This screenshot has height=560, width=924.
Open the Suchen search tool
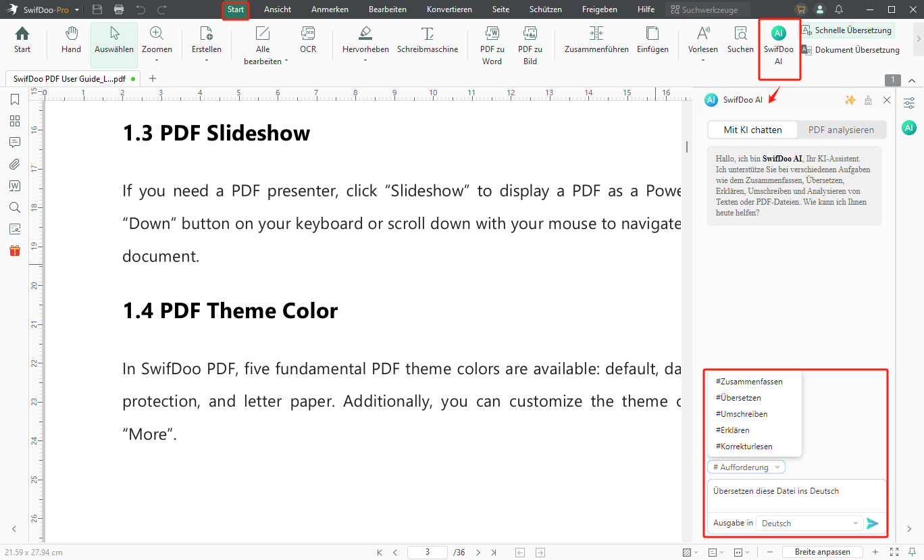740,41
